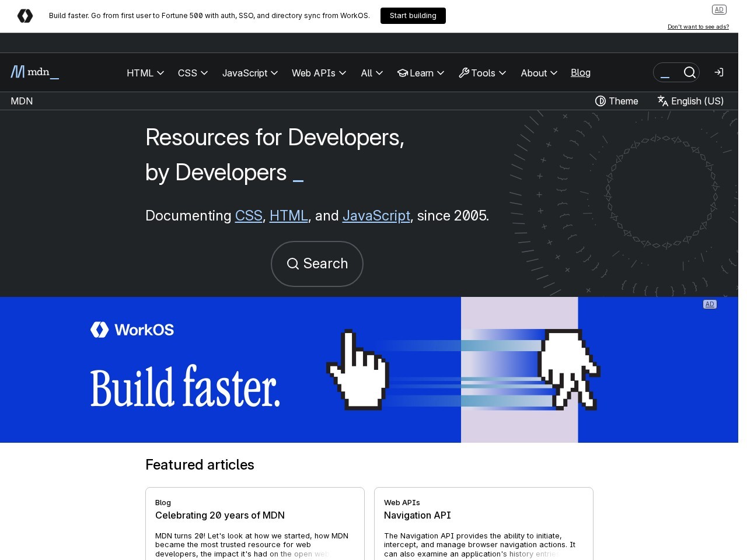Screen dimensions: 747x560
Task: Click the Build faster ad text in top bar
Action: coord(210,16)
